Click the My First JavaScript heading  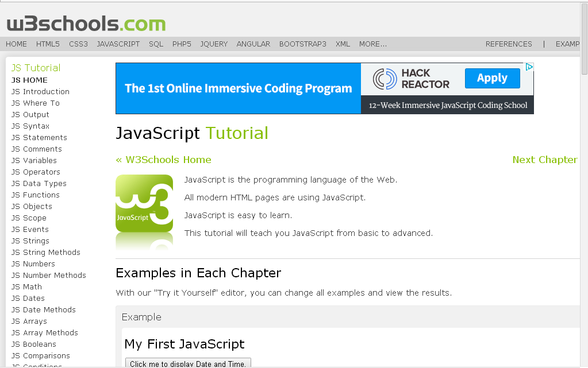(185, 344)
